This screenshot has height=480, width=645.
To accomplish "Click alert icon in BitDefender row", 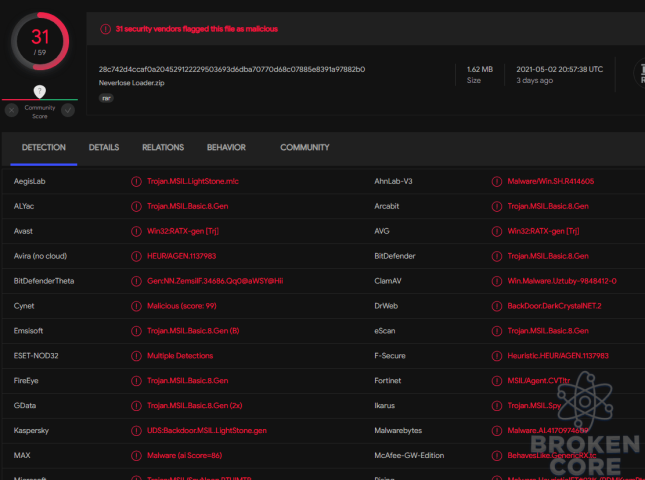I will point(497,256).
